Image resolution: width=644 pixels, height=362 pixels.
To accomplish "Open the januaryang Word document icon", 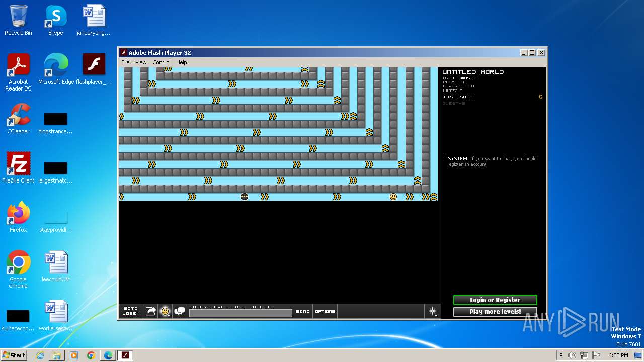I will pyautogui.click(x=94, y=20).
